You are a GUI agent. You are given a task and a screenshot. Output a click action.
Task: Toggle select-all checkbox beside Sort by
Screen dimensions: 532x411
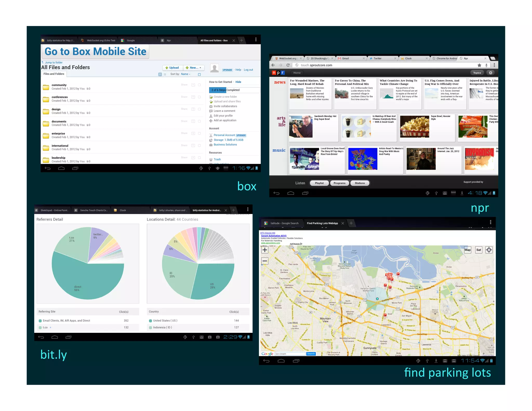click(199, 74)
